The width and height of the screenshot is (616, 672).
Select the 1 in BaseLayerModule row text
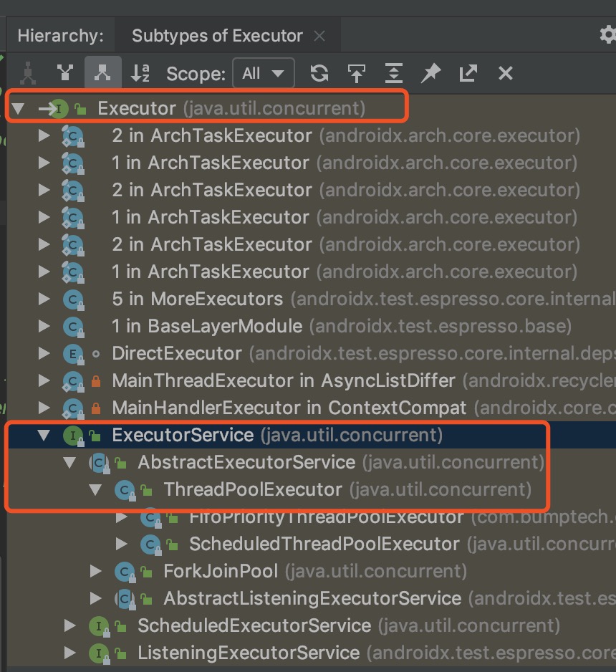coord(342,326)
